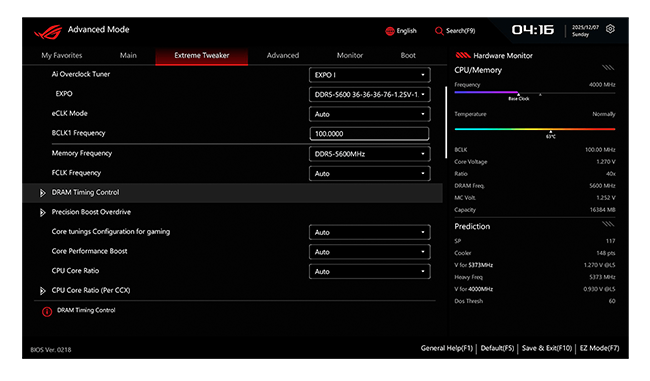Click the DRAM Freq. 5600 MHz value
Viewport: 650px width, 381px height.
click(602, 186)
